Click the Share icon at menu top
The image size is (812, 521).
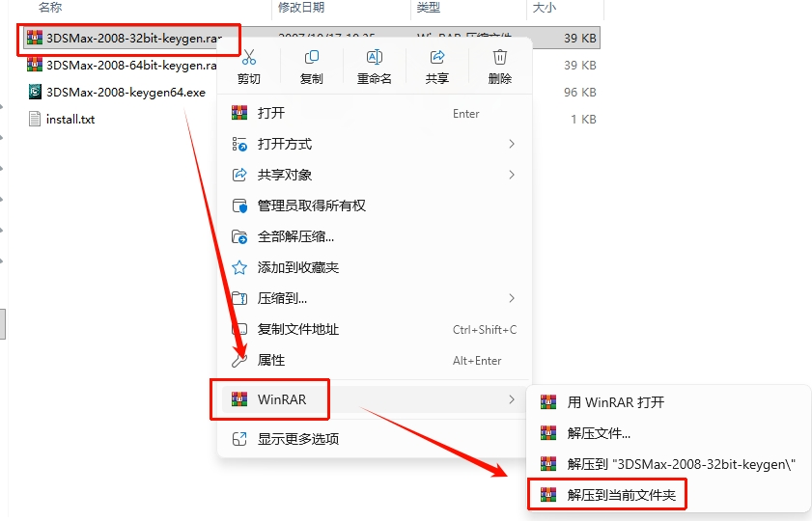pos(437,57)
